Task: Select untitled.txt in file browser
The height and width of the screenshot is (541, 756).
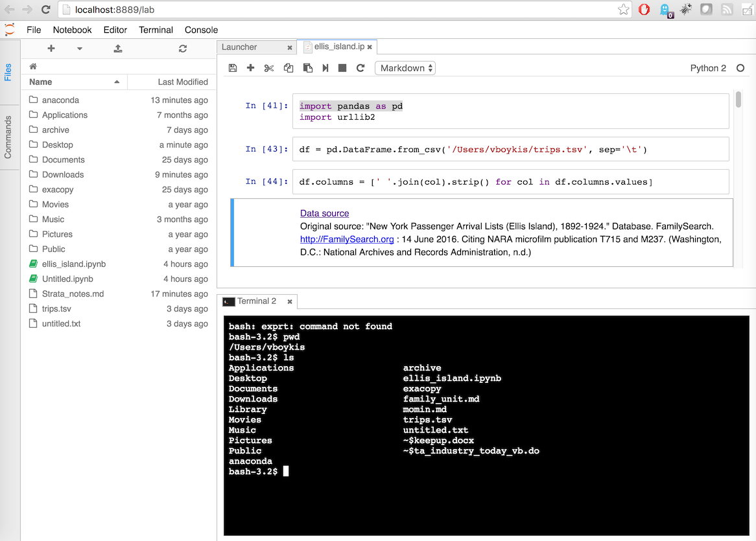Action: (119, 324)
